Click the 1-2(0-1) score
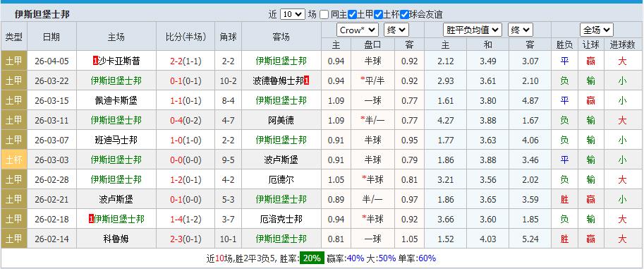 coord(186,180)
